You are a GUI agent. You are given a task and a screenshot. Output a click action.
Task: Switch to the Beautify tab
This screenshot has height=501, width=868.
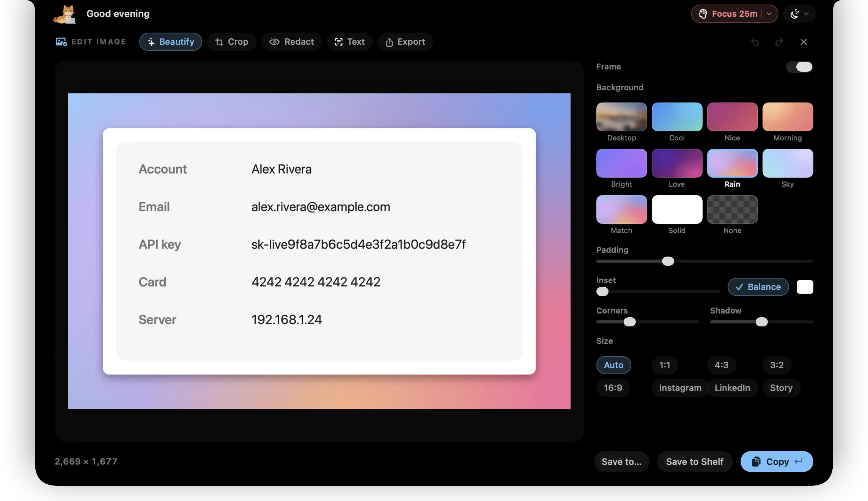(170, 42)
